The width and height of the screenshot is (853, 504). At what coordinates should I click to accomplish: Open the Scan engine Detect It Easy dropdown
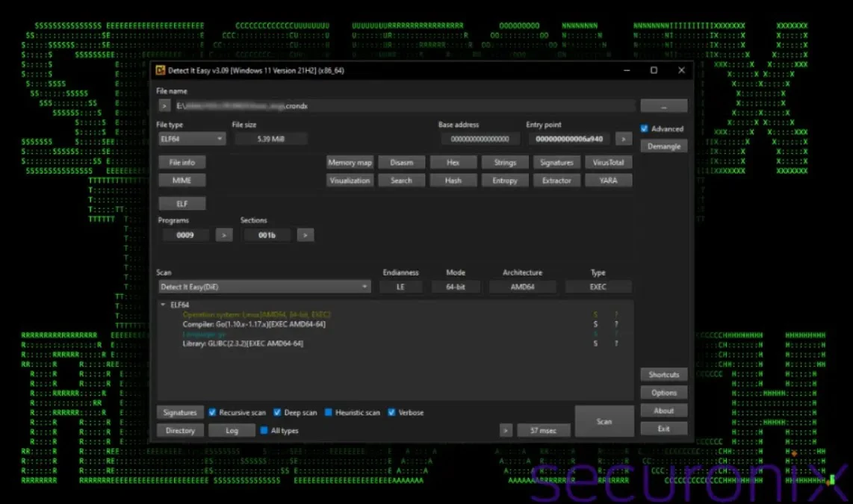(x=264, y=287)
